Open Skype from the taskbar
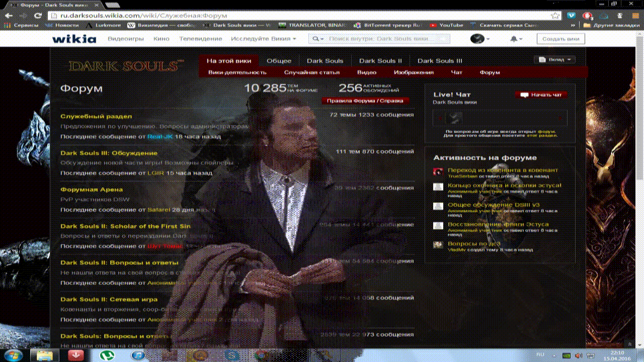Image resolution: width=644 pixels, height=362 pixels. click(232, 355)
